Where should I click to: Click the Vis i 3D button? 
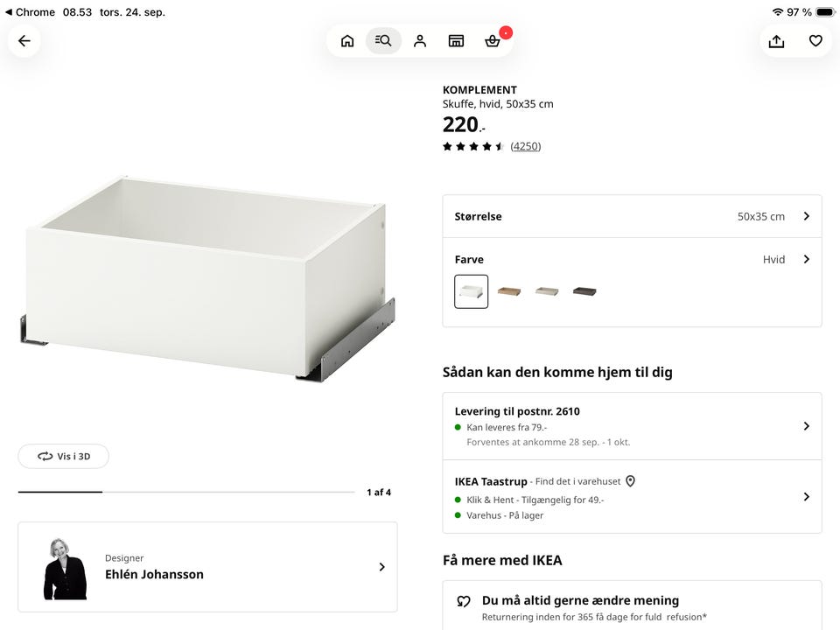(x=64, y=457)
